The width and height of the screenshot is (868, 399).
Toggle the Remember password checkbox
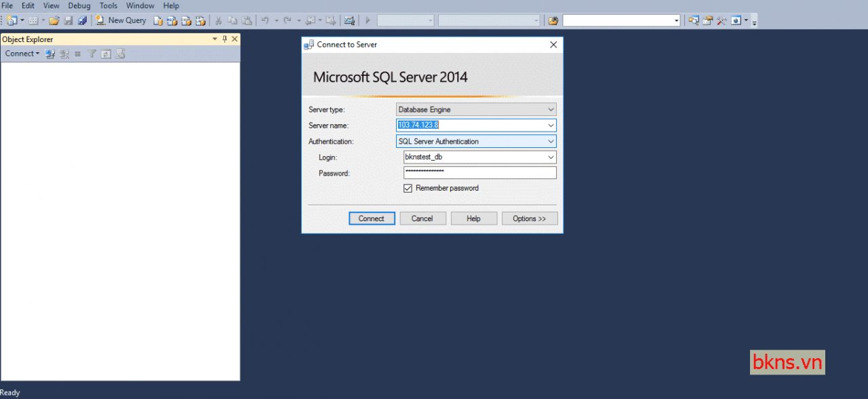click(408, 188)
